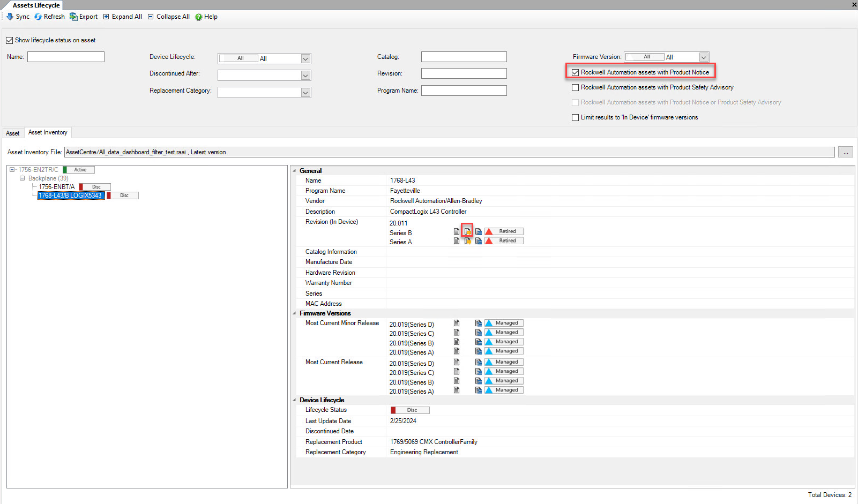Click compare icon for Most Current Release Series D

point(479,362)
